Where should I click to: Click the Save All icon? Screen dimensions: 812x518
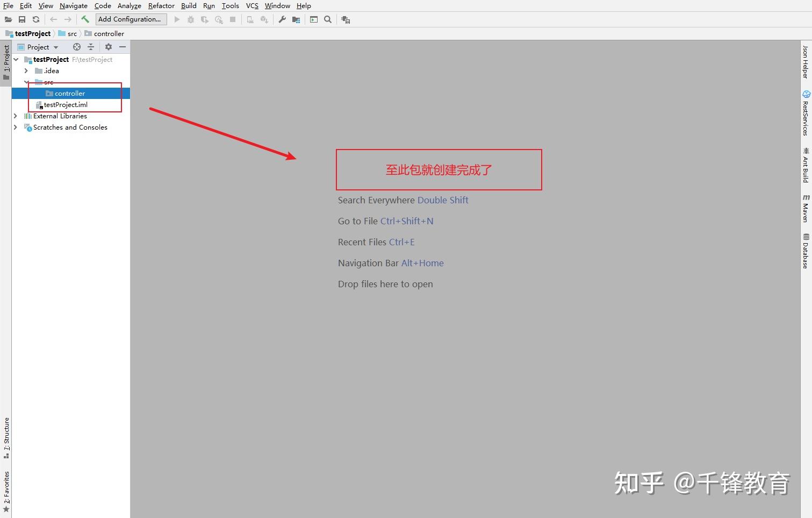(x=22, y=19)
